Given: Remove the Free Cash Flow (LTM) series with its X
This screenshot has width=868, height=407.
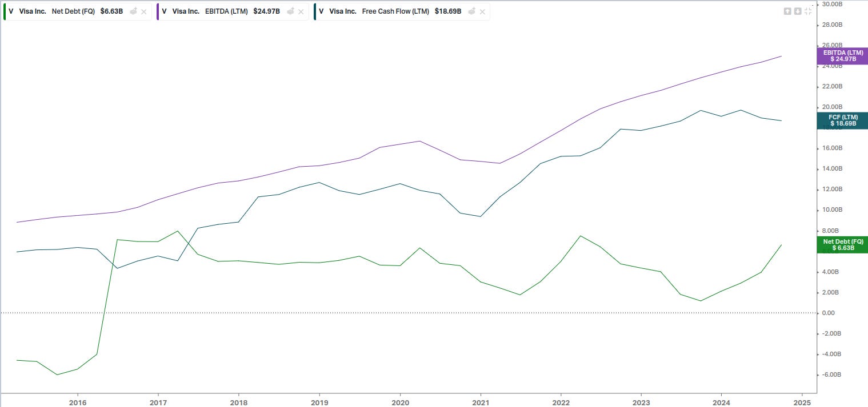Looking at the screenshot, I should [482, 11].
